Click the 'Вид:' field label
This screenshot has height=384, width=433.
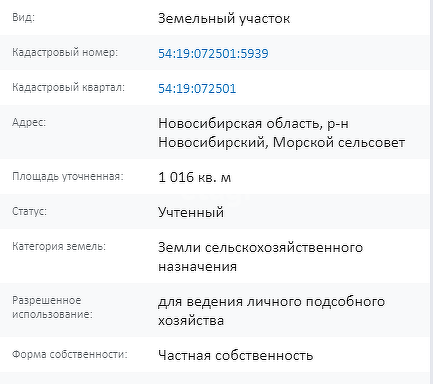pos(23,17)
